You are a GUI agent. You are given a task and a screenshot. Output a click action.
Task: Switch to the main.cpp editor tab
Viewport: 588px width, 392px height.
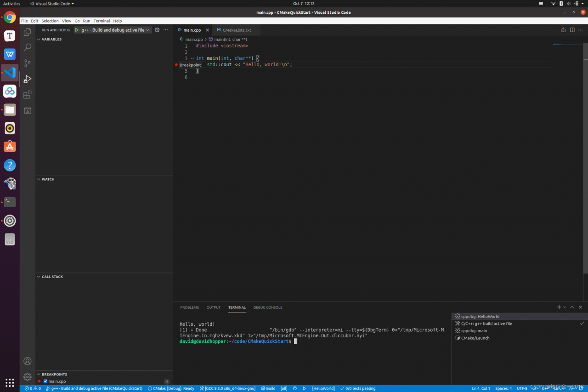point(192,30)
